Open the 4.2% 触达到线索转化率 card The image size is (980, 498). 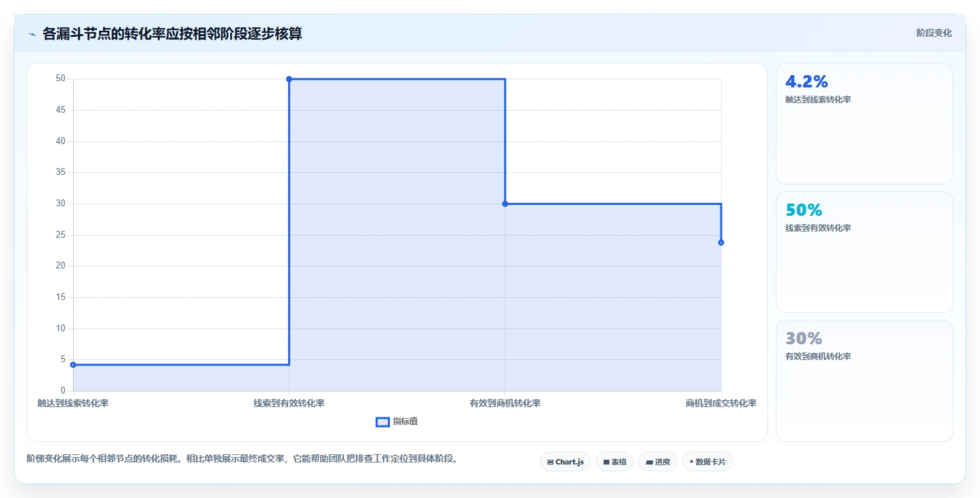point(864,124)
